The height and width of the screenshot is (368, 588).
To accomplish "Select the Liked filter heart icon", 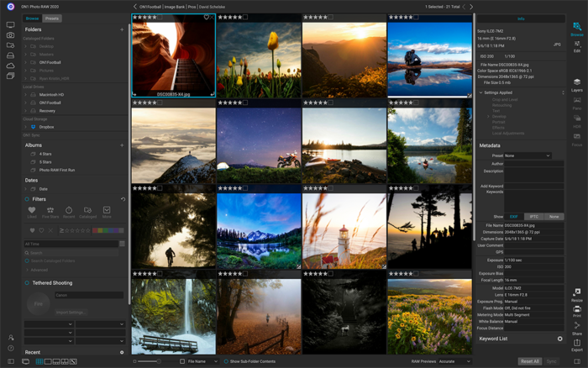I will click(x=32, y=210).
